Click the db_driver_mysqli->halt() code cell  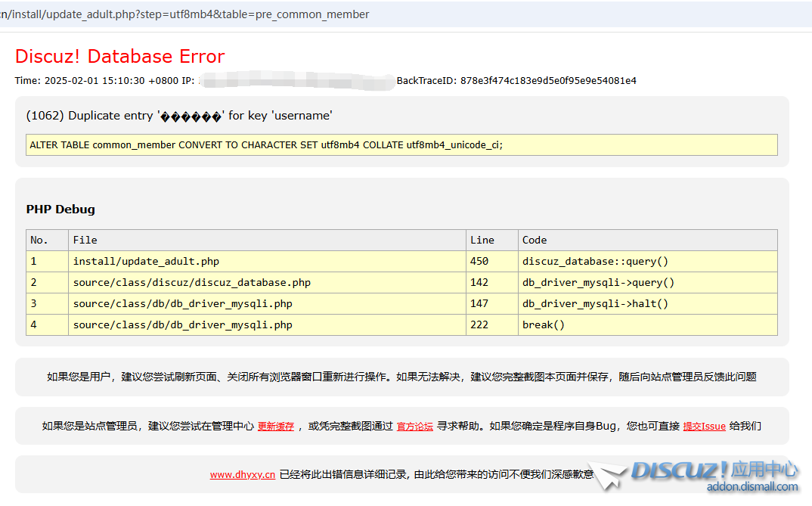pyautogui.click(x=595, y=304)
